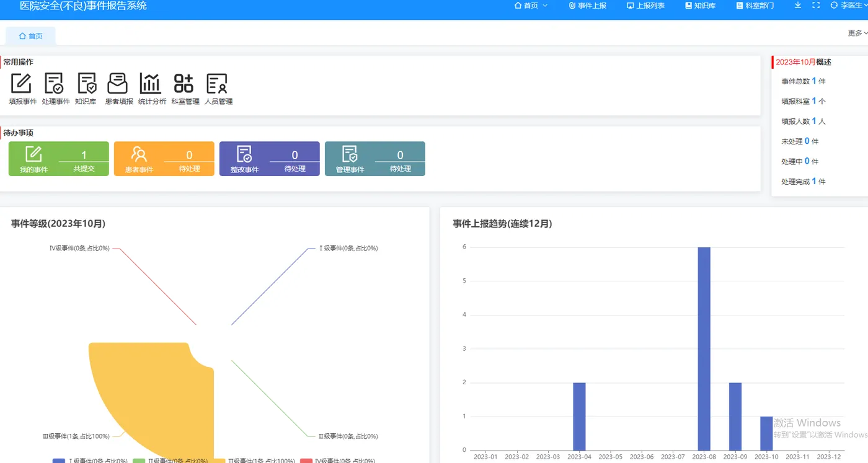Click the 2023-01 axis label

(485, 457)
